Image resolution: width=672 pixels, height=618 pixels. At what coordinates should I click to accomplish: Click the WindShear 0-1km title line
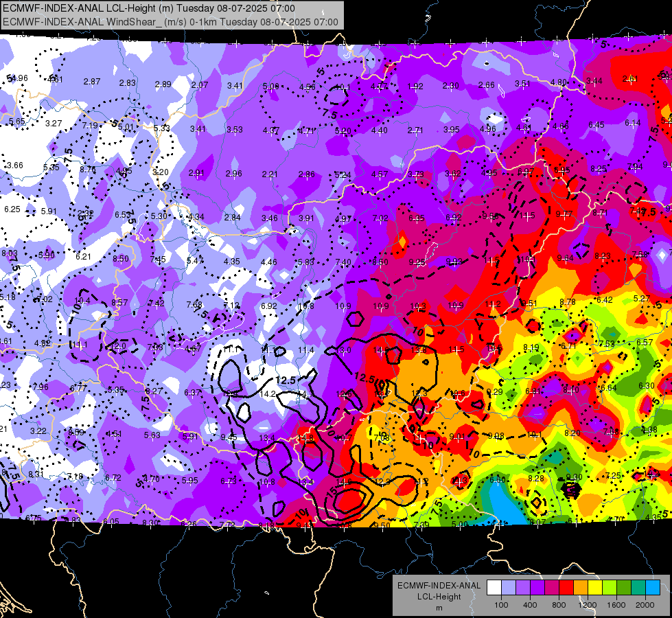pyautogui.click(x=170, y=22)
